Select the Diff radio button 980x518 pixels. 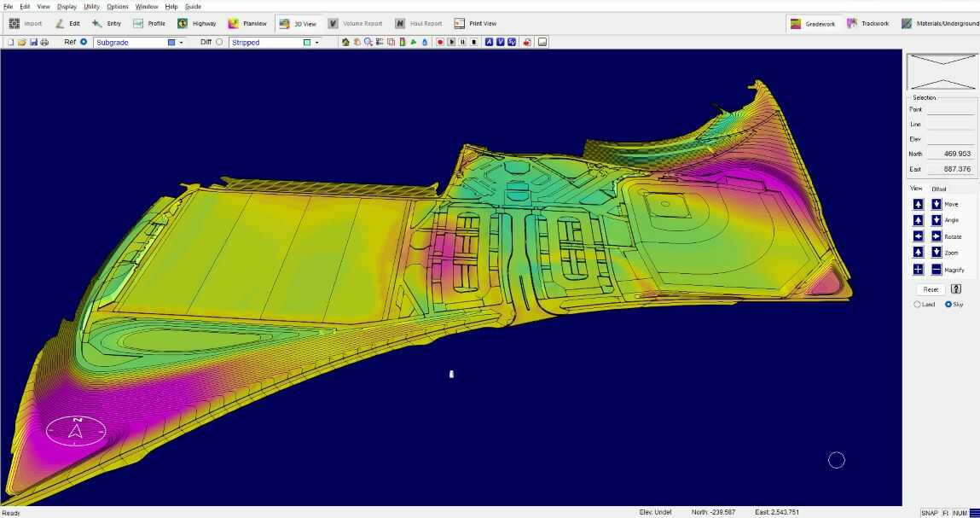click(219, 42)
